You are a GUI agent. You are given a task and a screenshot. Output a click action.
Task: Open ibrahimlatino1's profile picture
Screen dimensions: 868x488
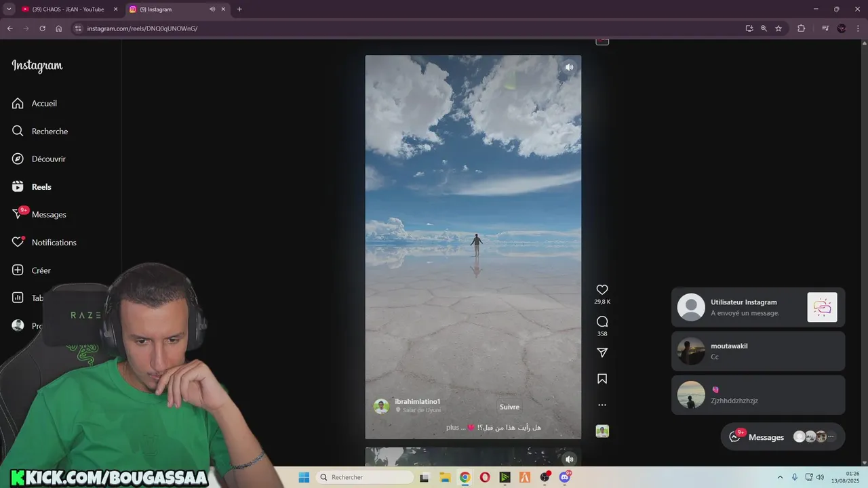click(381, 406)
